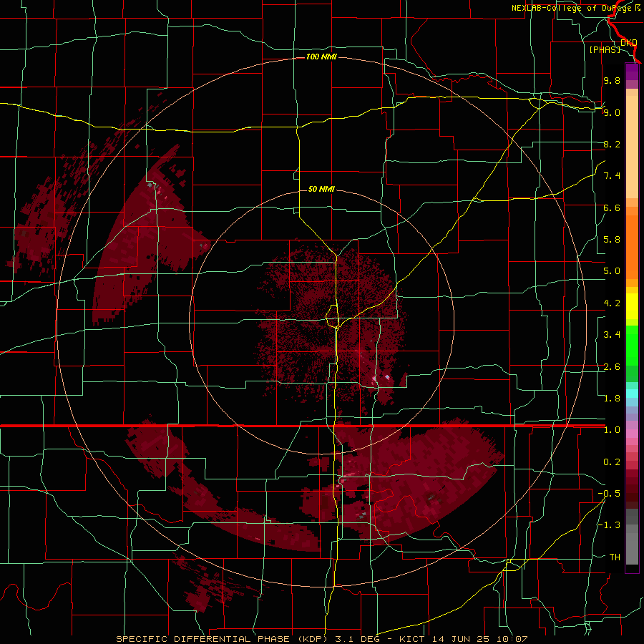The image size is (644, 644).
Task: Click the [PHAS] unit label above the scale
Action: click(x=605, y=49)
